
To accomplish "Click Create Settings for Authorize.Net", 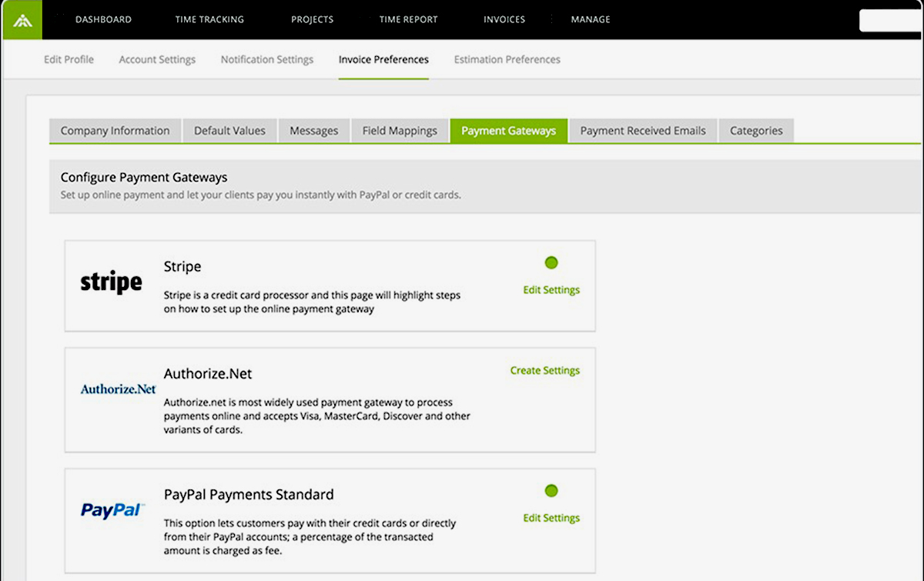I will [x=544, y=371].
